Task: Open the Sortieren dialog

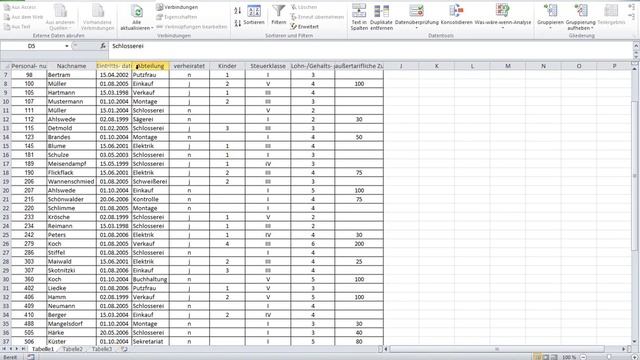Action: (x=254, y=15)
